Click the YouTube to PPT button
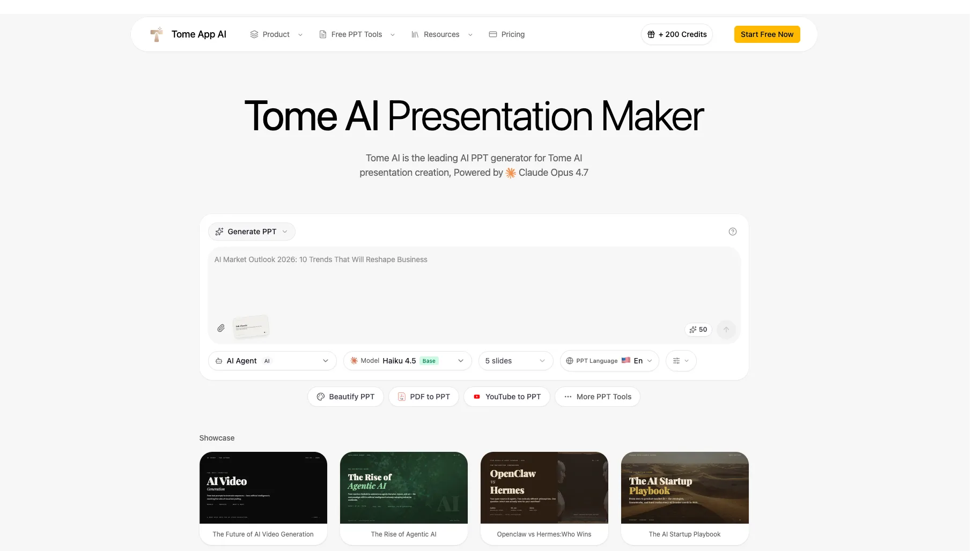980x551 pixels. [507, 397]
